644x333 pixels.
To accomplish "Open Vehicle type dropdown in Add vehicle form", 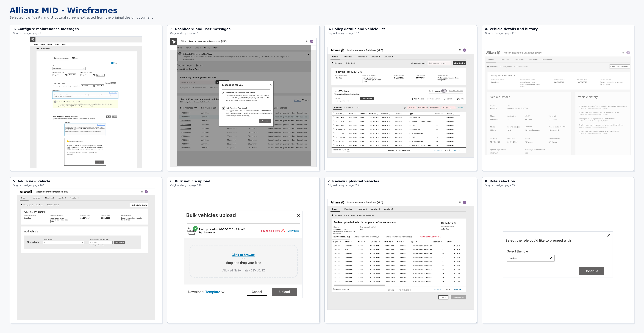I will 64,242.
